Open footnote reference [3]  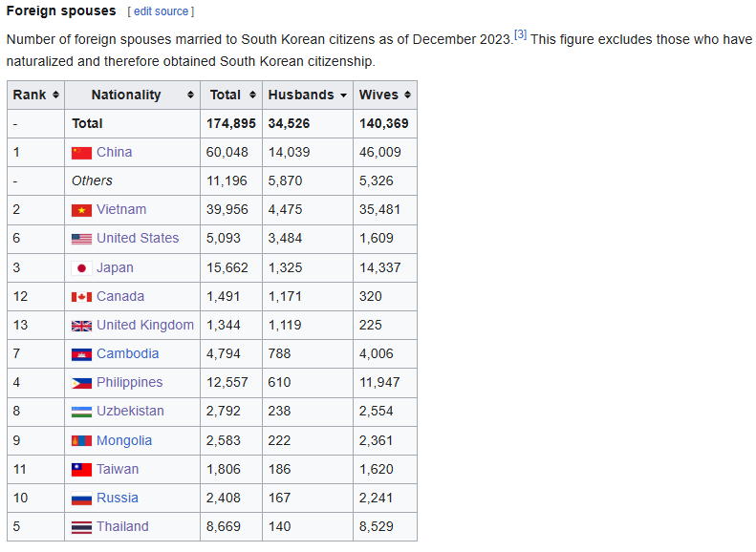pos(520,34)
